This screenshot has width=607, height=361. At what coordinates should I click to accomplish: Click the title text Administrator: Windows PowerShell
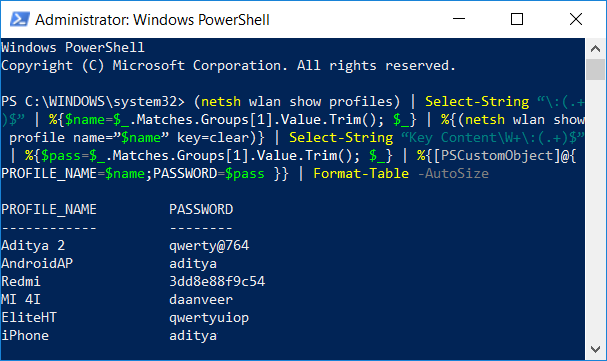click(152, 19)
